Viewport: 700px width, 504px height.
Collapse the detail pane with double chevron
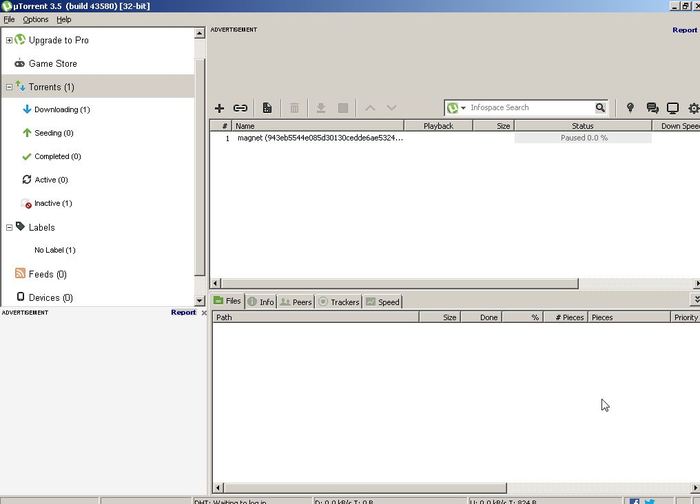[x=696, y=300]
